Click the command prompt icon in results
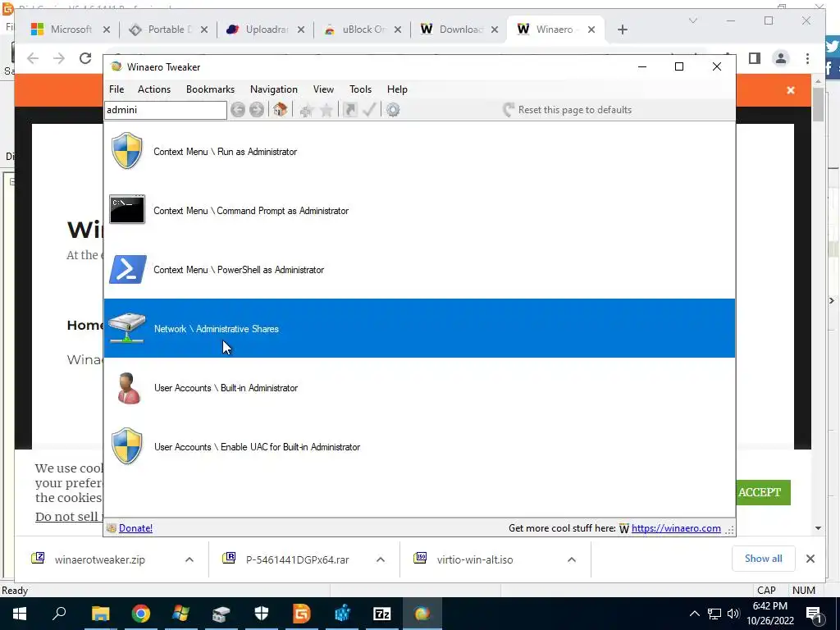840x630 pixels. 127,209
